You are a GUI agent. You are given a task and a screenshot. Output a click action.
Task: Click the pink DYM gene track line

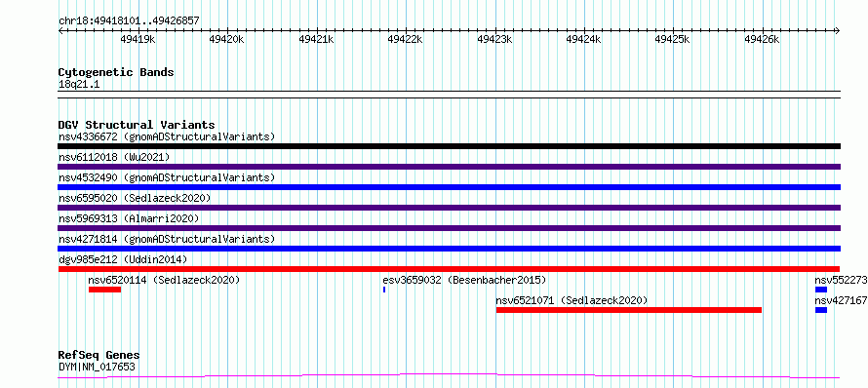tap(449, 376)
